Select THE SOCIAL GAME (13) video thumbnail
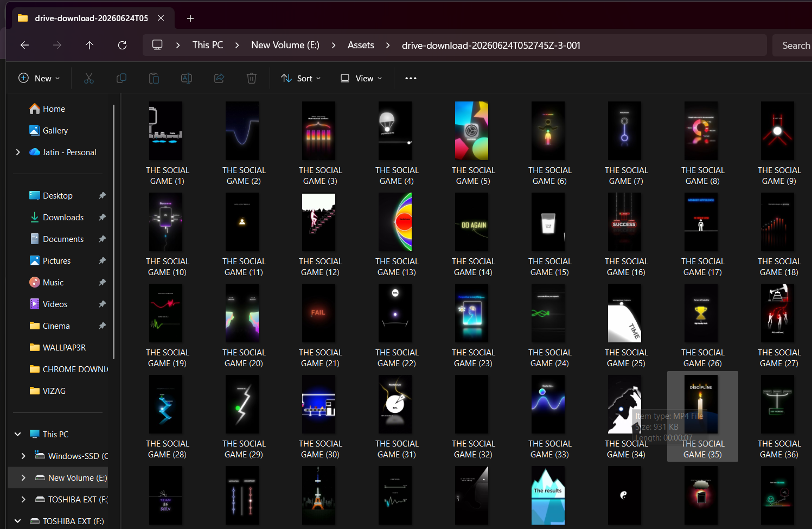 click(x=395, y=222)
